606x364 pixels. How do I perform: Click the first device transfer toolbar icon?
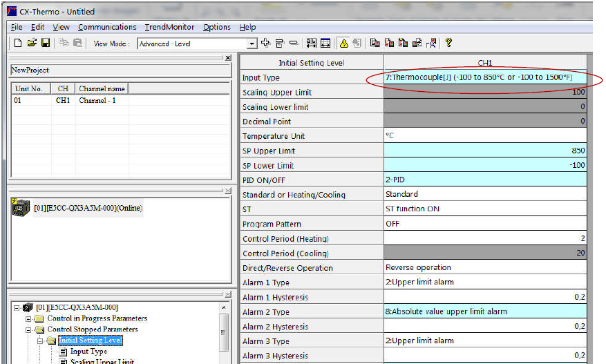pos(375,43)
